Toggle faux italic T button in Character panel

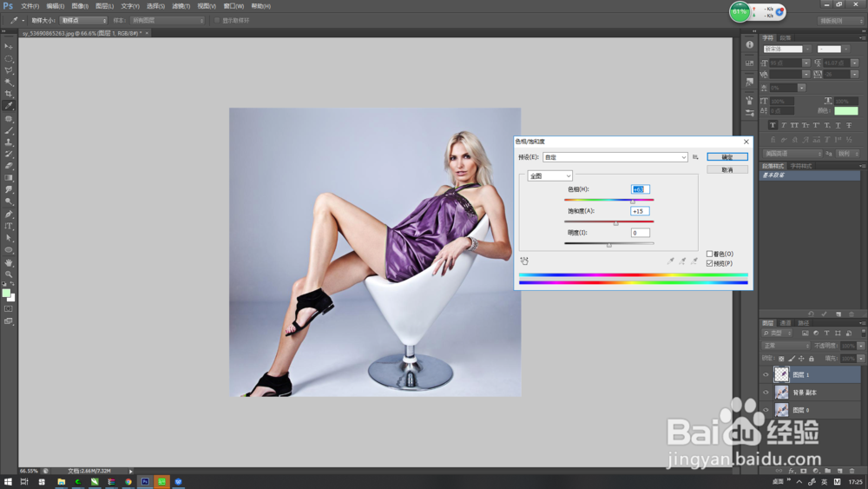click(x=783, y=126)
